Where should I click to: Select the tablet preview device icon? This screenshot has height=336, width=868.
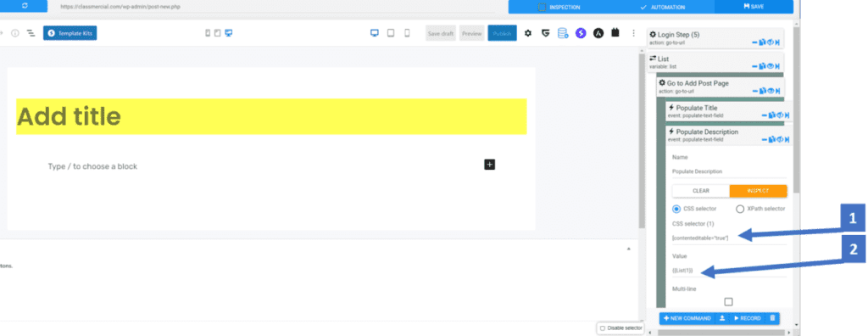[x=390, y=33]
